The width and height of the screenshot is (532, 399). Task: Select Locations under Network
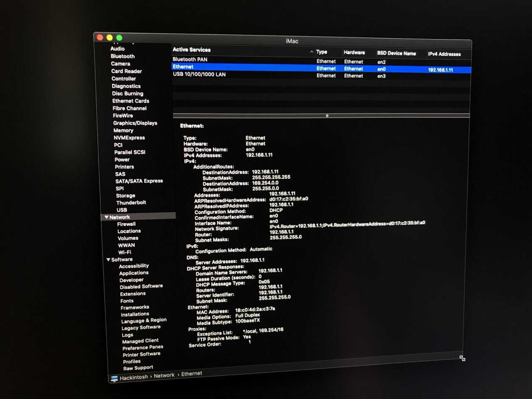tap(129, 231)
